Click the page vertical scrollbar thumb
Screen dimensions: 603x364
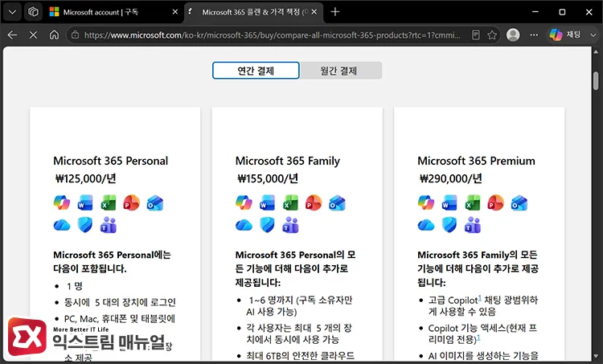coord(596,80)
